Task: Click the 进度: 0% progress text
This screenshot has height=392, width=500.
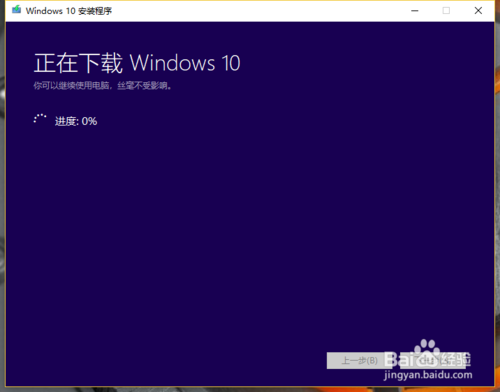Action: point(76,121)
